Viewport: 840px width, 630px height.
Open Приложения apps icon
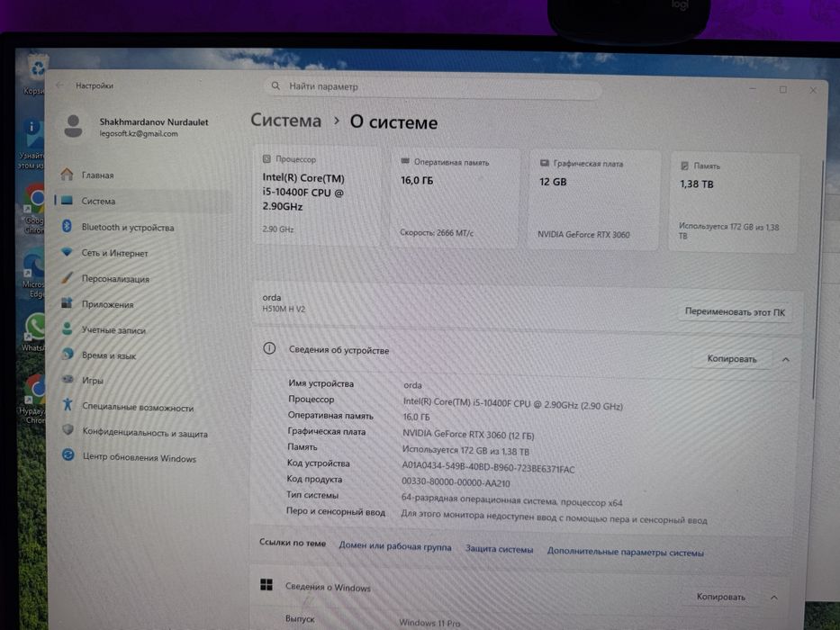click(67, 303)
